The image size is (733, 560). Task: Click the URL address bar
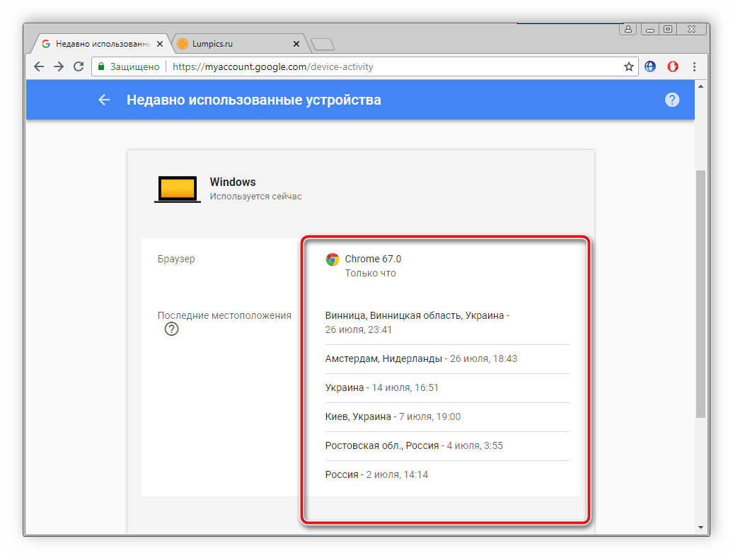(x=389, y=66)
